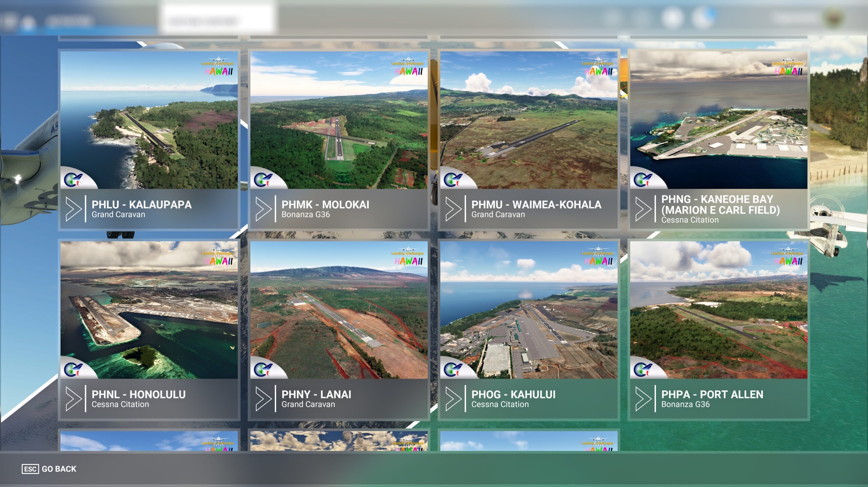Select the PHMK - MOLOKAI challenge title
The height and width of the screenshot is (487, 868).
point(325,205)
